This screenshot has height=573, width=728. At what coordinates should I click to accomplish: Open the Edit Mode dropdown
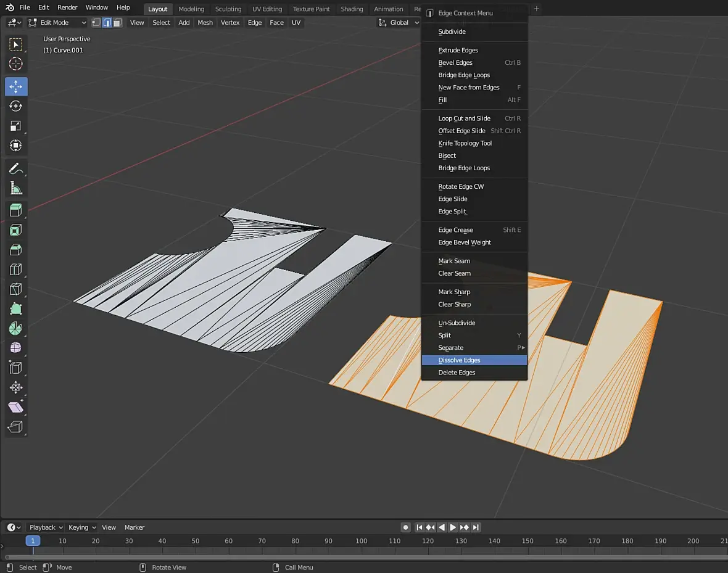[x=57, y=23]
